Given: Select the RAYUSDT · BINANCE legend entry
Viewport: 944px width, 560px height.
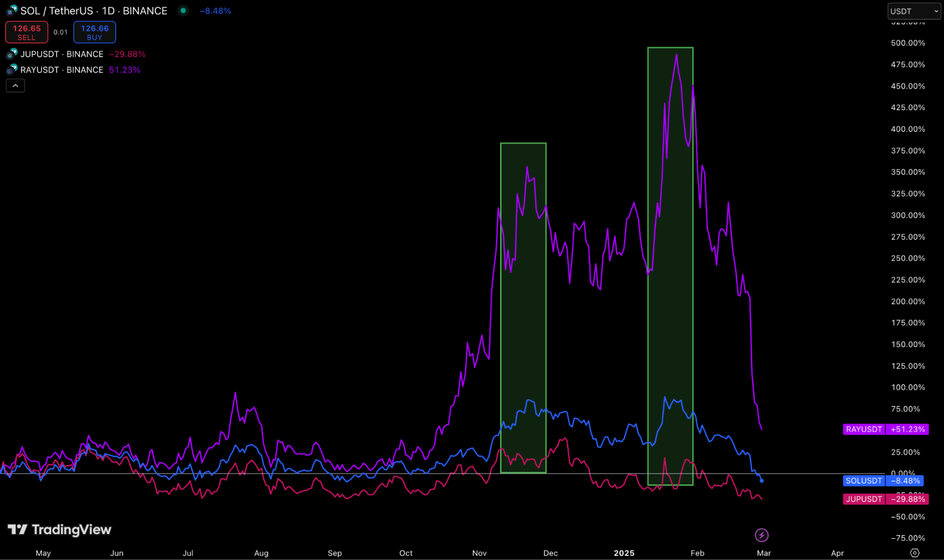Looking at the screenshot, I should pyautogui.click(x=62, y=70).
